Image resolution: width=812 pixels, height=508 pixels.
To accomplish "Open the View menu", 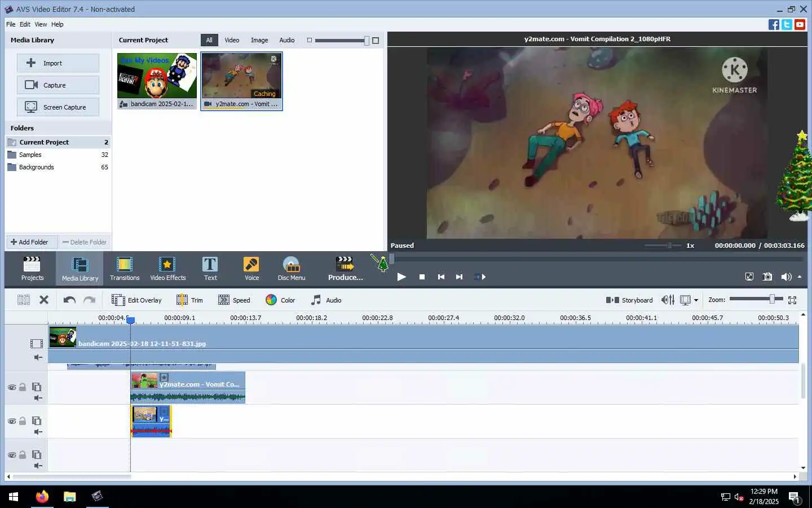I will [41, 24].
